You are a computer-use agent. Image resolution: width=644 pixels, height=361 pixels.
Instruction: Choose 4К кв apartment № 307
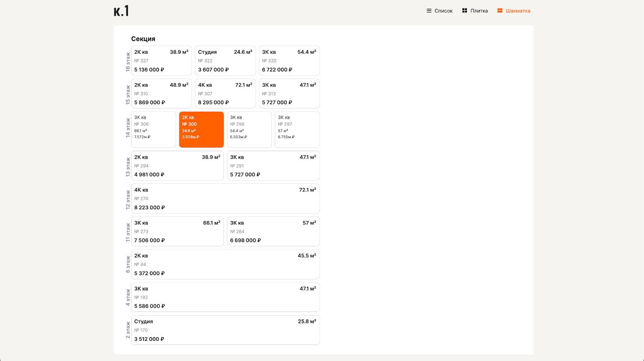225,94
